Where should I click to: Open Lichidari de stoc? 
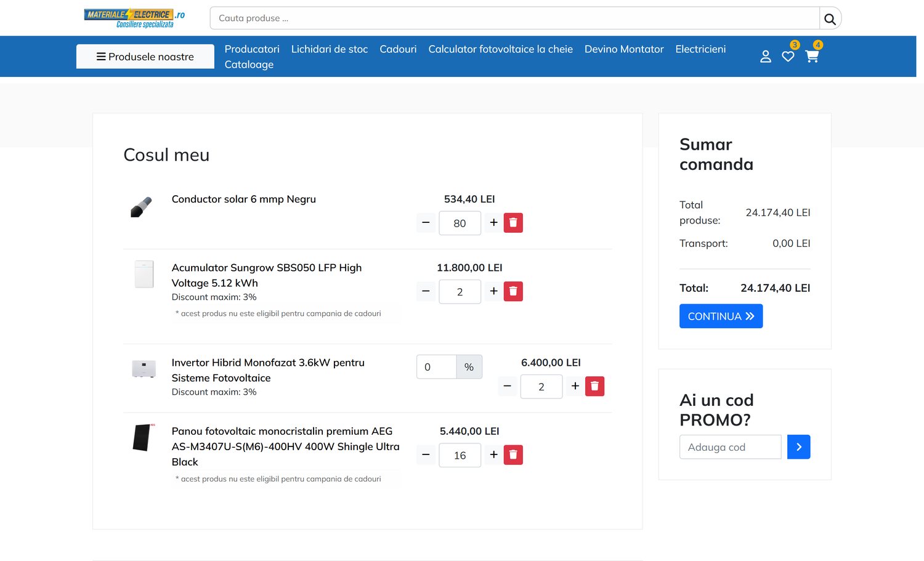click(x=330, y=49)
